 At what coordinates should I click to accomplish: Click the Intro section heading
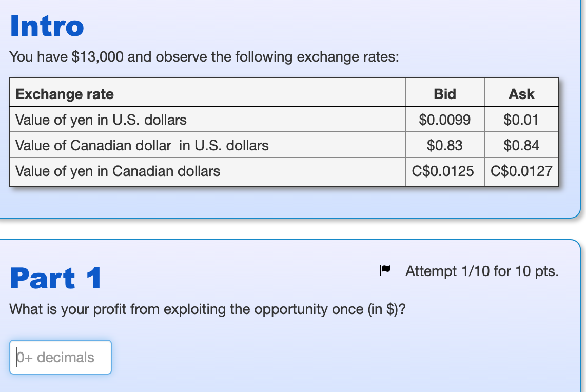[x=47, y=26]
